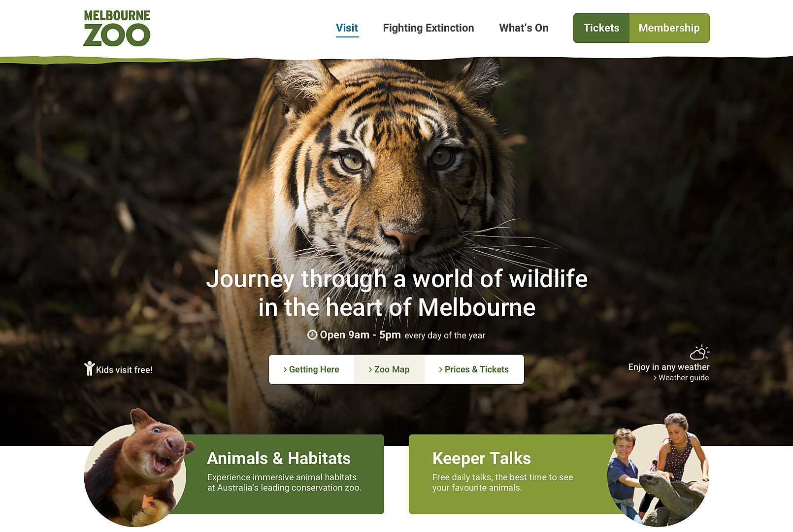The height and width of the screenshot is (532, 793).
Task: Click the Kids visit free child icon
Action: pos(89,368)
